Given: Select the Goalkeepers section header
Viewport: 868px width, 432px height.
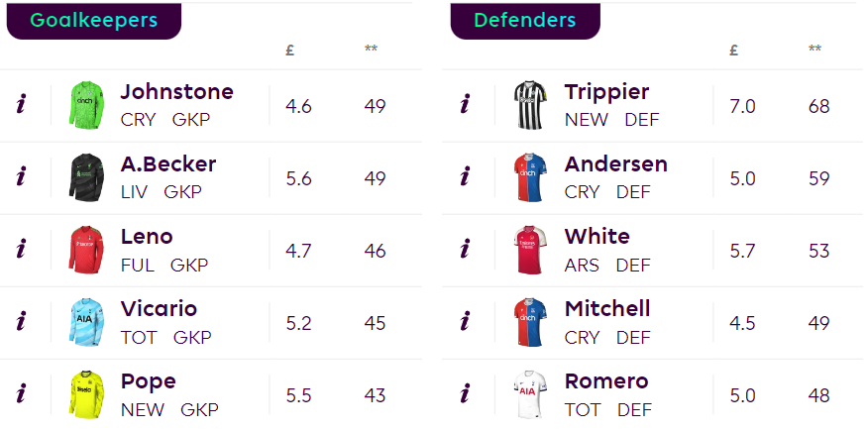Looking at the screenshot, I should click(x=93, y=21).
